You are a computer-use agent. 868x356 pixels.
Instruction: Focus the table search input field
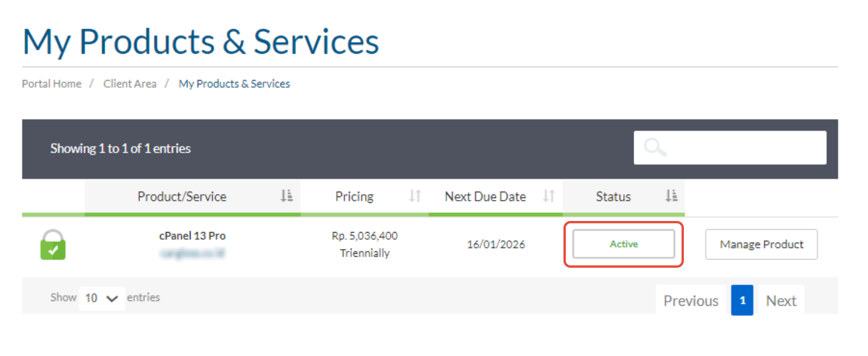pyautogui.click(x=730, y=147)
